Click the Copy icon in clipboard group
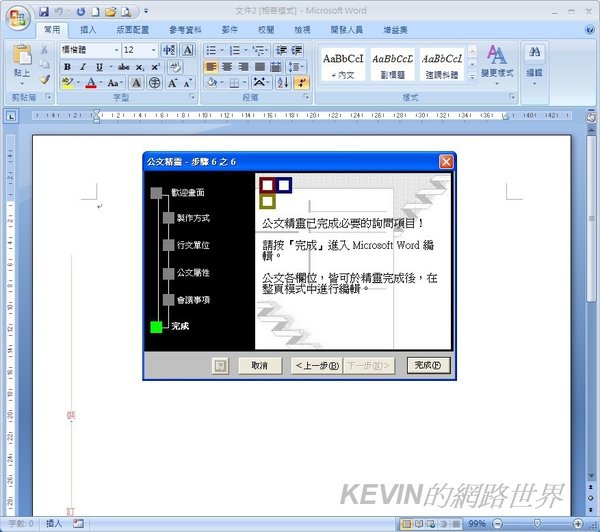600x532 pixels. (x=44, y=64)
